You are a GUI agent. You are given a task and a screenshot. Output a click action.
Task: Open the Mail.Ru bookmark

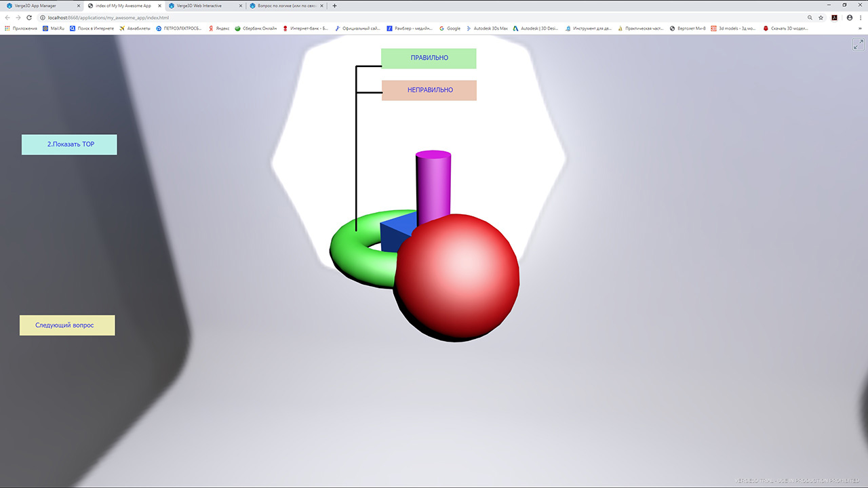tap(54, 28)
